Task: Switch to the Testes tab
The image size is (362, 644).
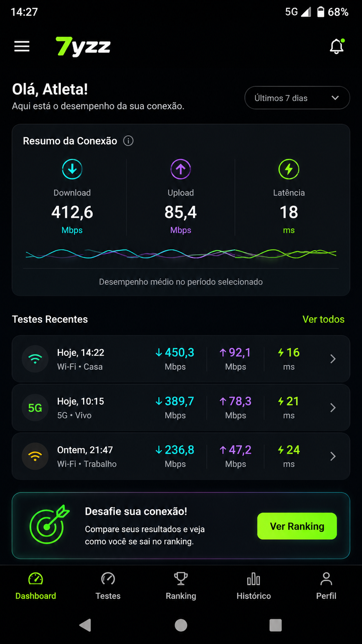Action: 108,586
